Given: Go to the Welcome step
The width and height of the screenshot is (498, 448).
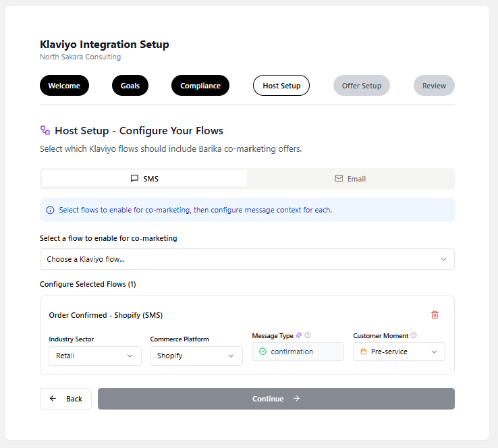Looking at the screenshot, I should coord(64,86).
